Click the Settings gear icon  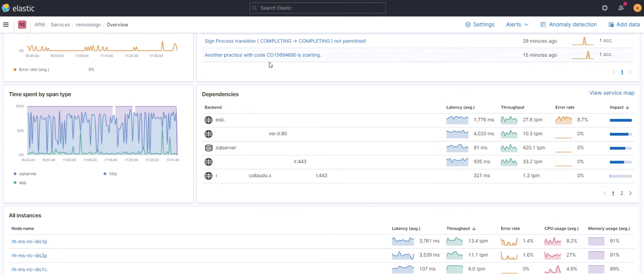468,25
